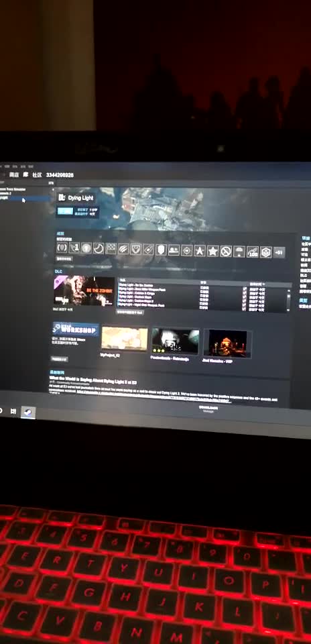Open the WIP workshop item thumbnail

pos(227,343)
